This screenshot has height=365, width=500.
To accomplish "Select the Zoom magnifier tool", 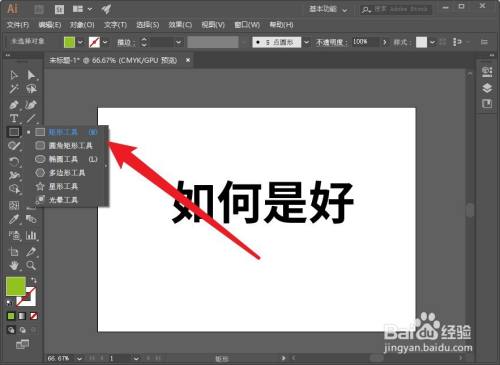I will [31, 265].
